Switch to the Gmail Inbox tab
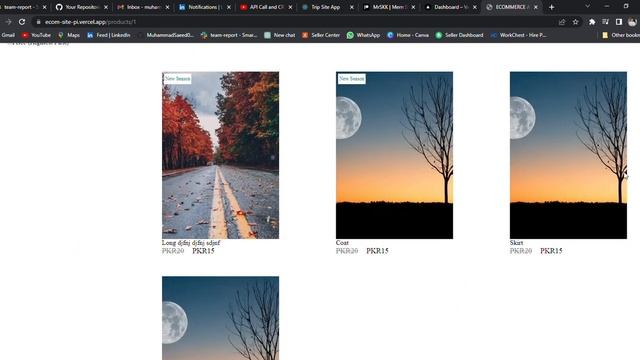The image size is (640, 360). [x=142, y=7]
